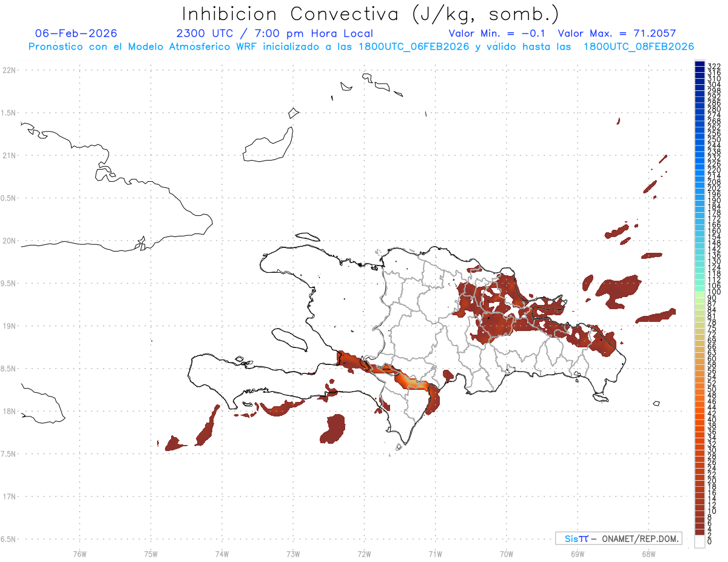Click the "19N" latitude label
728x562 pixels.
(9, 326)
